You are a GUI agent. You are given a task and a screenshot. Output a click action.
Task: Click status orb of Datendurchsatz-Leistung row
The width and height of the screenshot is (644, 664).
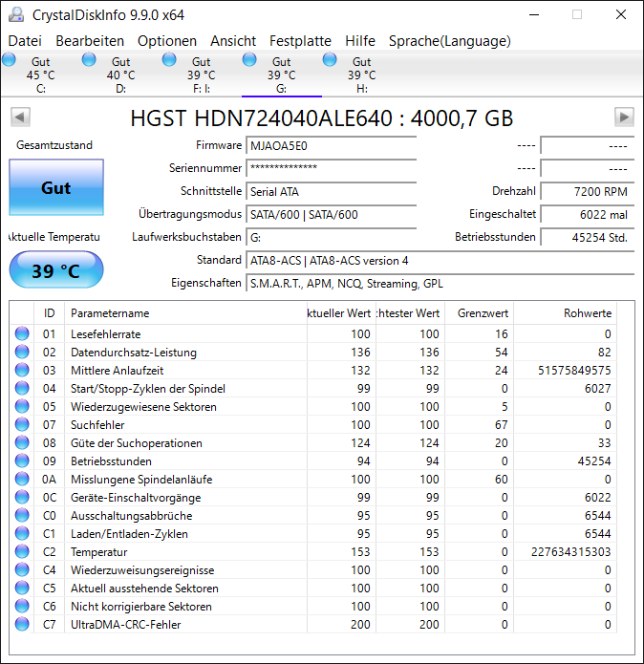[22, 352]
